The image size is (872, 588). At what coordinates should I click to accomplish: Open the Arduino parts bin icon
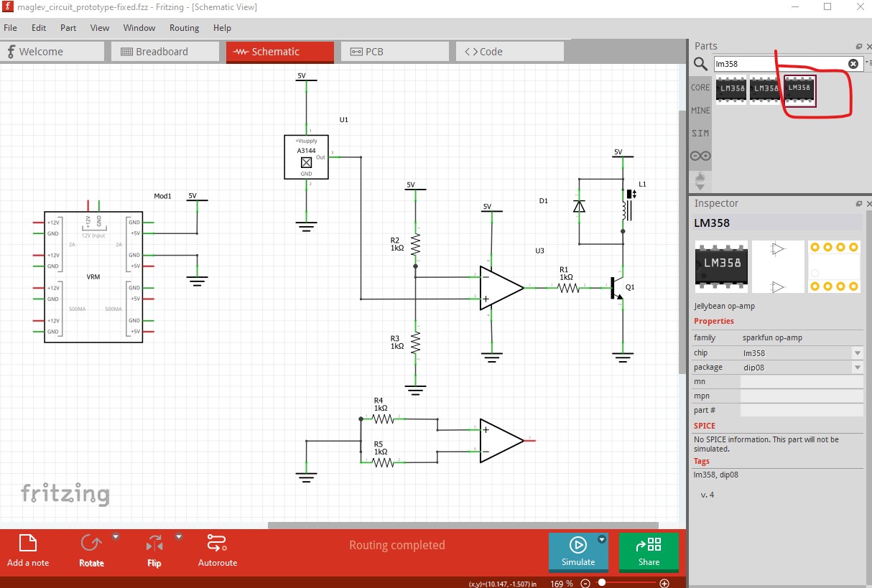pyautogui.click(x=700, y=156)
